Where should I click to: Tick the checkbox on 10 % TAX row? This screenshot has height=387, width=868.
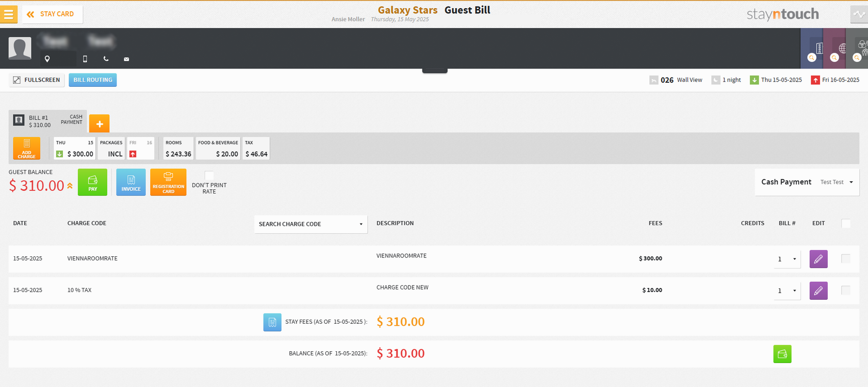coord(846,291)
